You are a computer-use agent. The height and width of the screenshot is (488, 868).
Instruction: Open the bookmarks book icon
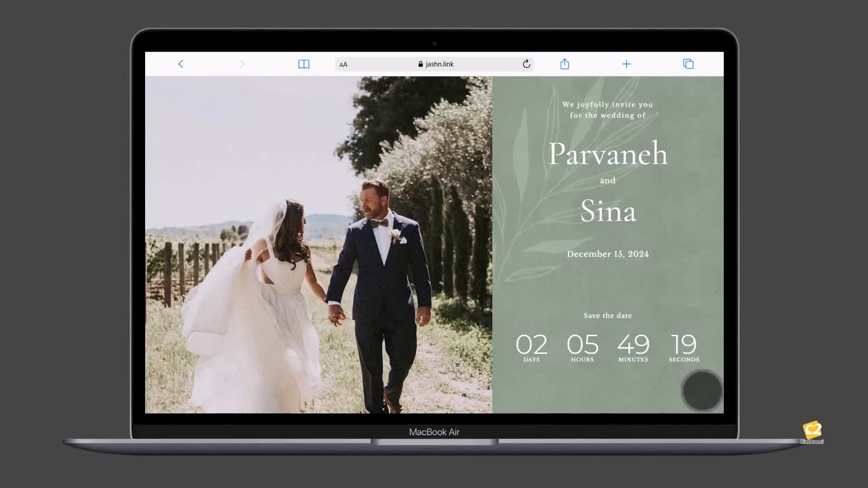point(304,64)
